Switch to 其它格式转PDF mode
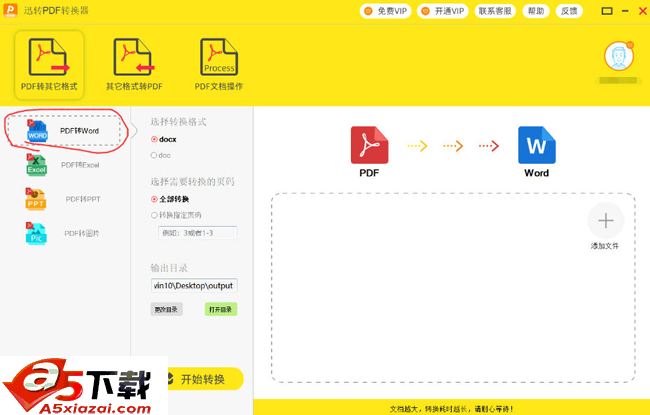Screen dimensions: 650x415 point(134,65)
